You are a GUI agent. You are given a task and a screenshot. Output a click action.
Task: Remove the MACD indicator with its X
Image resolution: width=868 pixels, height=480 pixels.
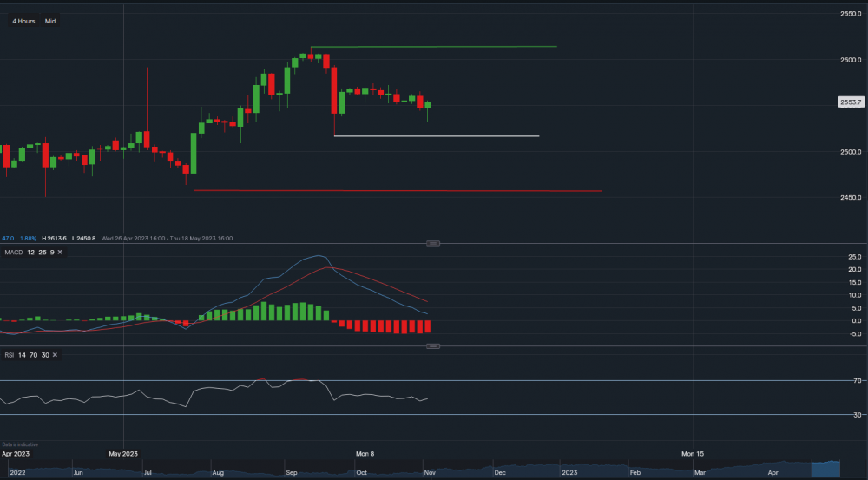[60, 252]
